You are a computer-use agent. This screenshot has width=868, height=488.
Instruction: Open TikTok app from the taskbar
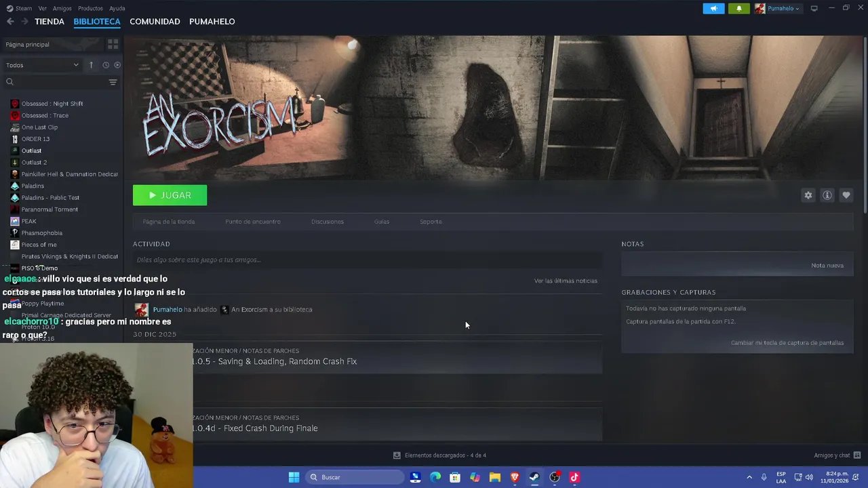(574, 477)
